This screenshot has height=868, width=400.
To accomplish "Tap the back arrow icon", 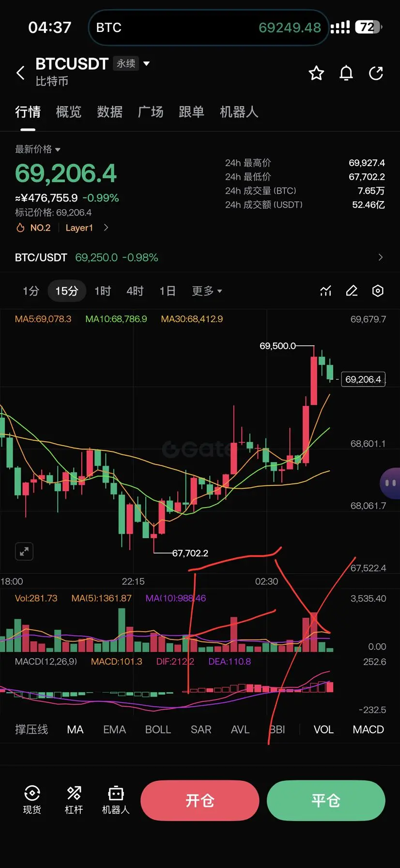I will [x=20, y=73].
